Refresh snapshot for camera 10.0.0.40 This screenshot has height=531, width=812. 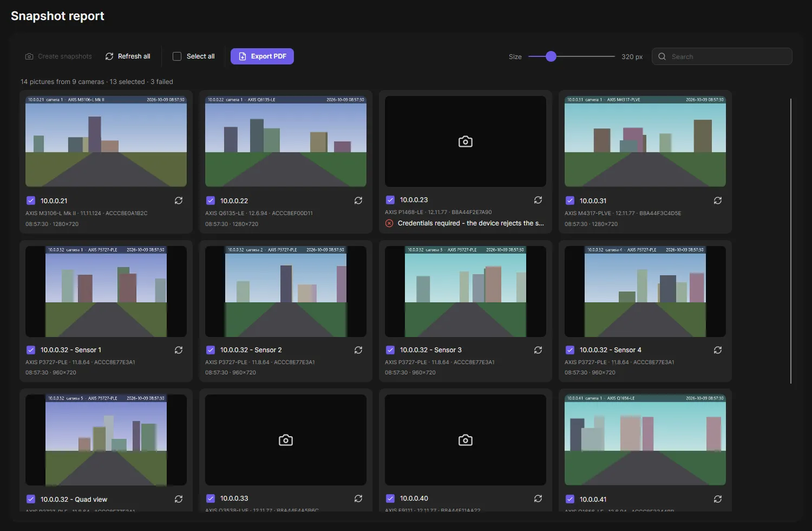[538, 498]
